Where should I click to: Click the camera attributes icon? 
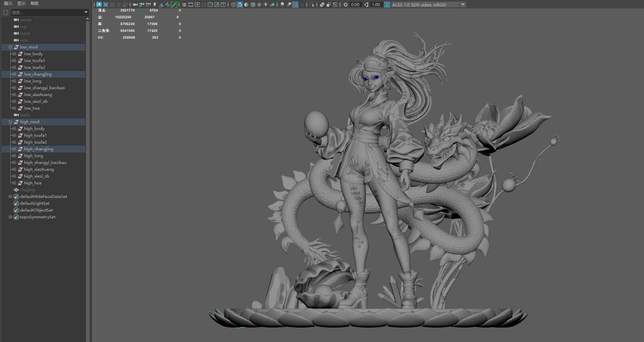(x=148, y=5)
